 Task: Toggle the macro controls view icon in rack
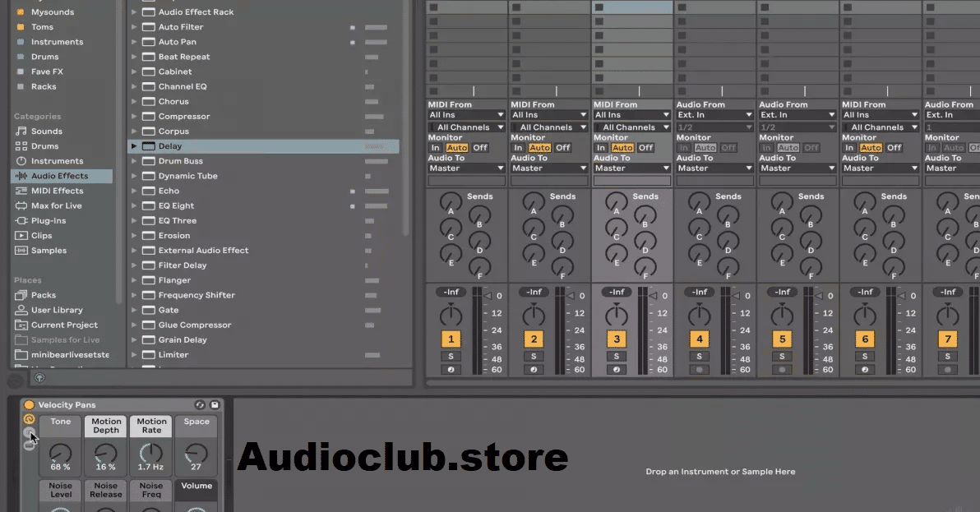pyautogui.click(x=29, y=419)
